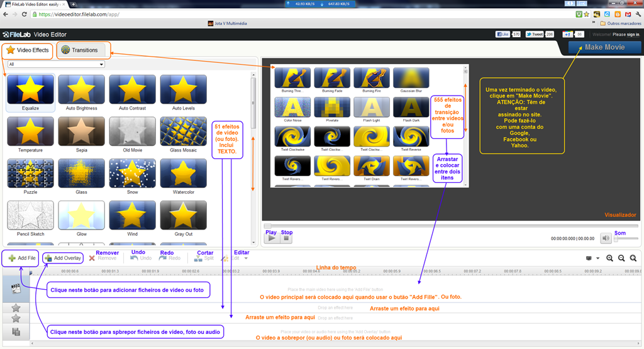Select the Flash Dark transition

pyautogui.click(x=411, y=109)
